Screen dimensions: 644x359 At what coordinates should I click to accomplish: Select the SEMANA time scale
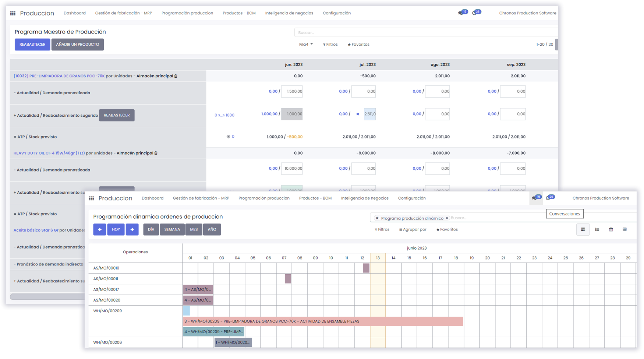click(172, 229)
